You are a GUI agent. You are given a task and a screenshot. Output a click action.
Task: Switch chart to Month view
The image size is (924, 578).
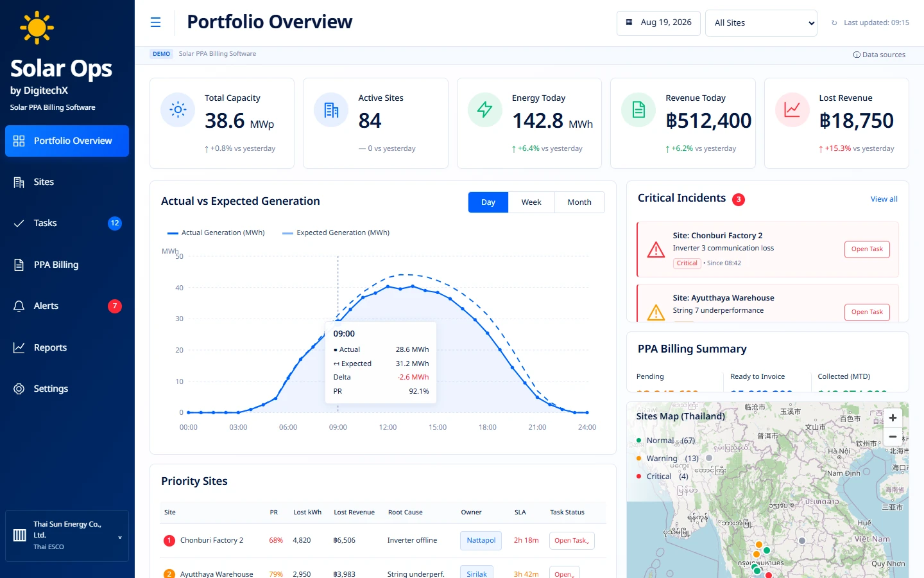(579, 202)
